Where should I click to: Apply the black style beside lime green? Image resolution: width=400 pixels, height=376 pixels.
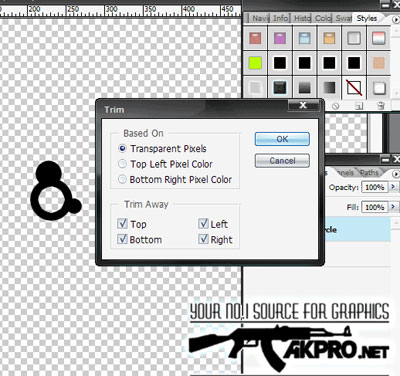pyautogui.click(x=280, y=63)
